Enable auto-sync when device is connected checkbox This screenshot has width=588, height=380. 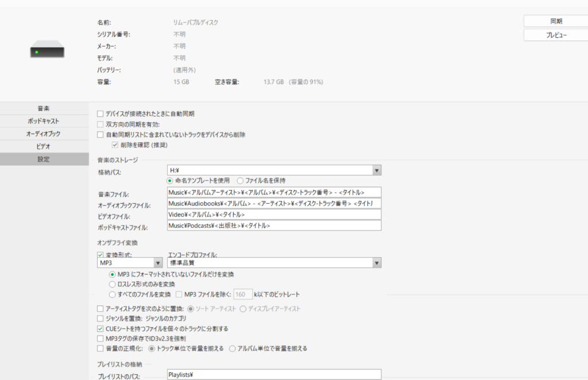(101, 114)
